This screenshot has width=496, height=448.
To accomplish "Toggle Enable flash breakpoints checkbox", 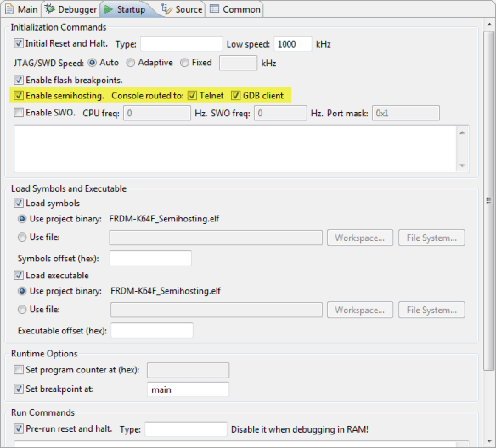I will coord(19,80).
